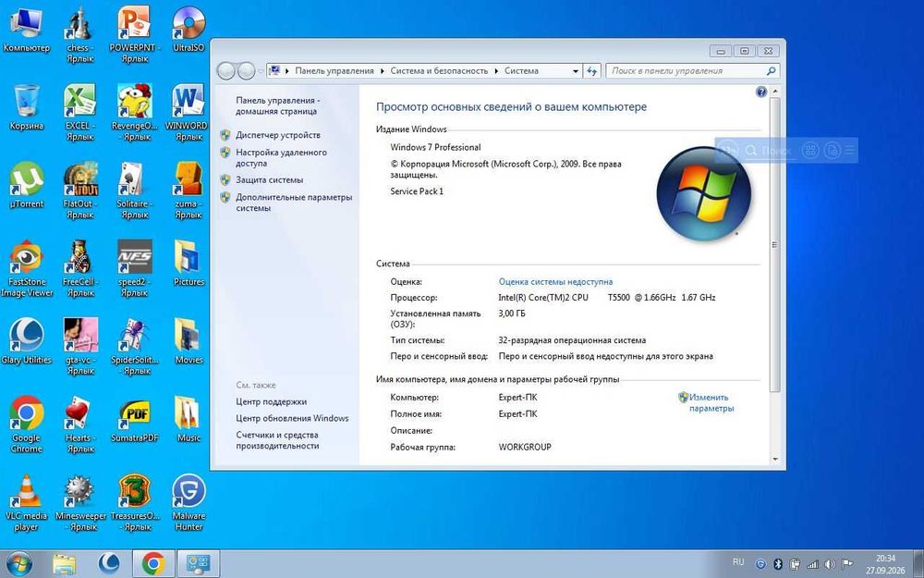Open Защита системы link
The width and height of the screenshot is (924, 578).
(x=269, y=180)
